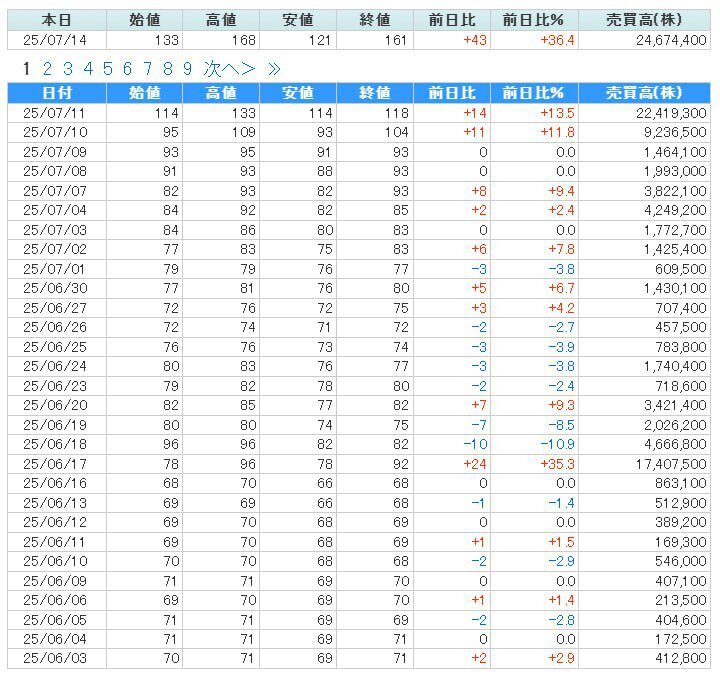720x675 pixels.
Task: Select the date cell 25/06/26
Action: coord(55,327)
